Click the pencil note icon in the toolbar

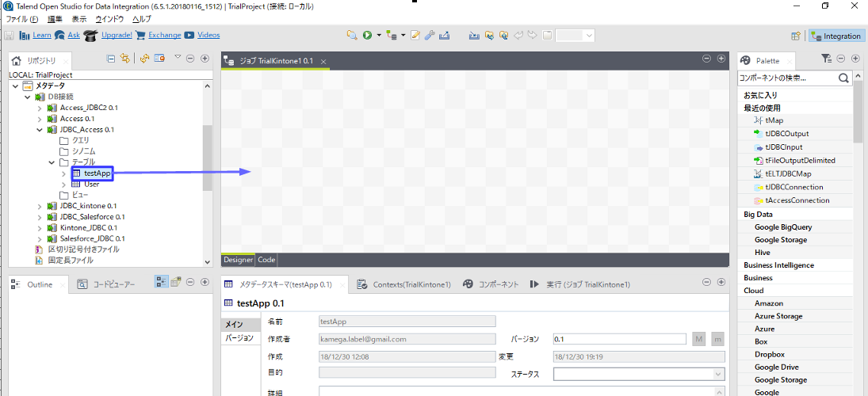(x=415, y=36)
